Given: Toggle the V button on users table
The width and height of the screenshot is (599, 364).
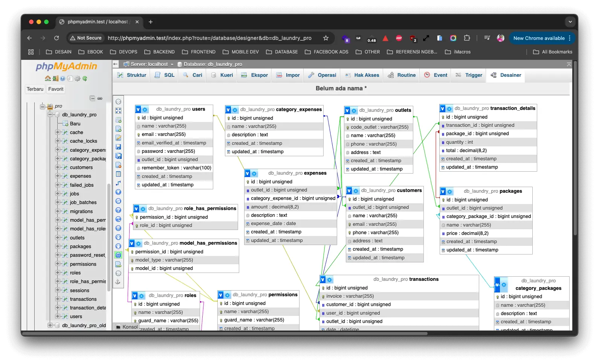Looking at the screenshot, I should pyautogui.click(x=138, y=110).
